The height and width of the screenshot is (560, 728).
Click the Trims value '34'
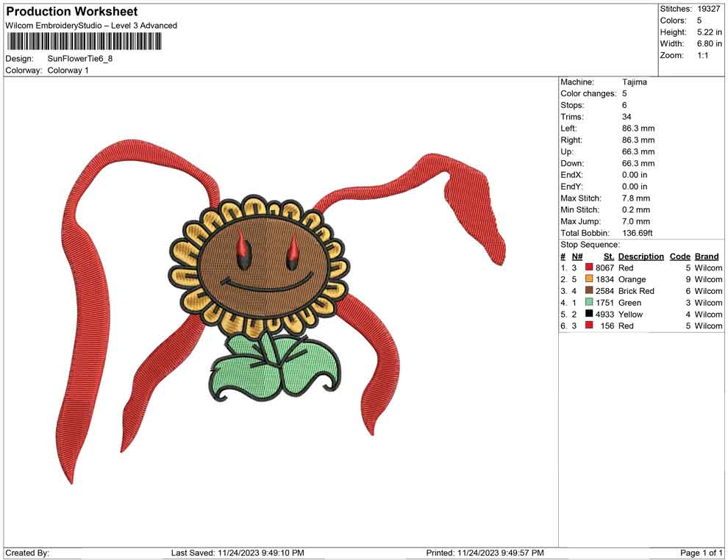[x=627, y=117]
